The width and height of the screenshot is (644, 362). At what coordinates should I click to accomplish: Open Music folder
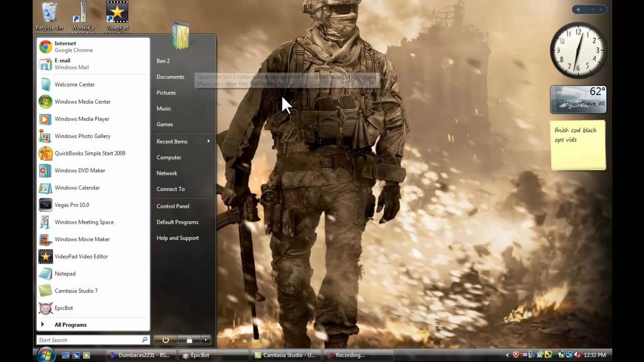(x=183, y=109)
